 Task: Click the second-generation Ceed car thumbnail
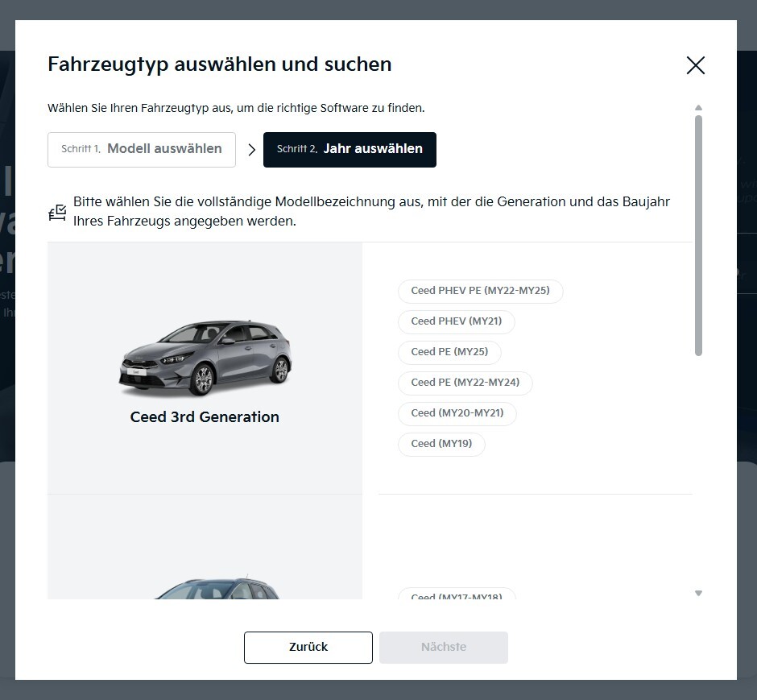(217, 589)
